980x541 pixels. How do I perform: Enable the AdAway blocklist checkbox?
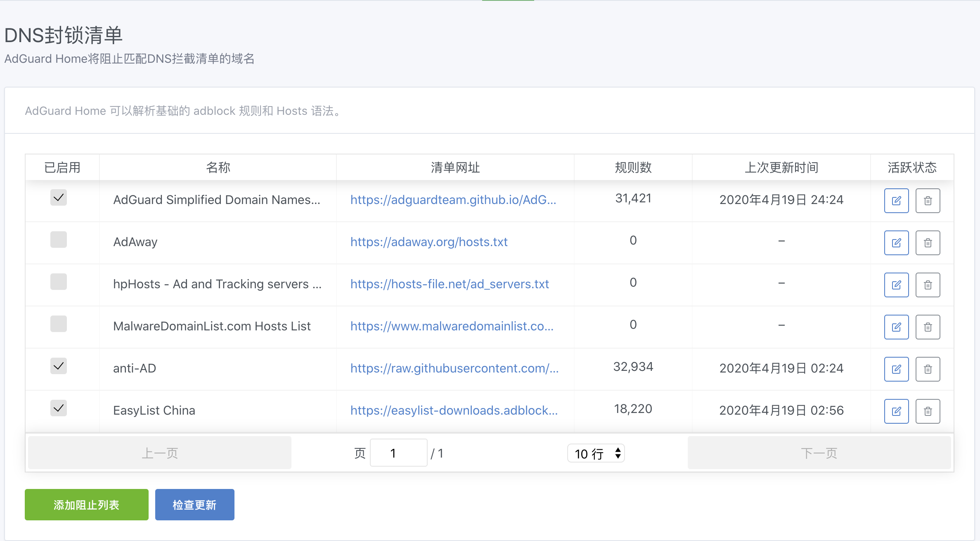pos(59,240)
